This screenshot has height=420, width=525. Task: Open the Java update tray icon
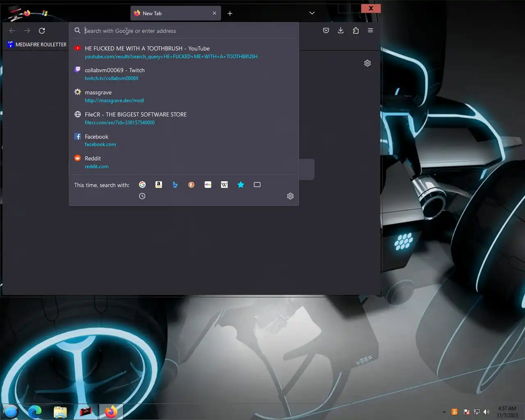click(454, 412)
